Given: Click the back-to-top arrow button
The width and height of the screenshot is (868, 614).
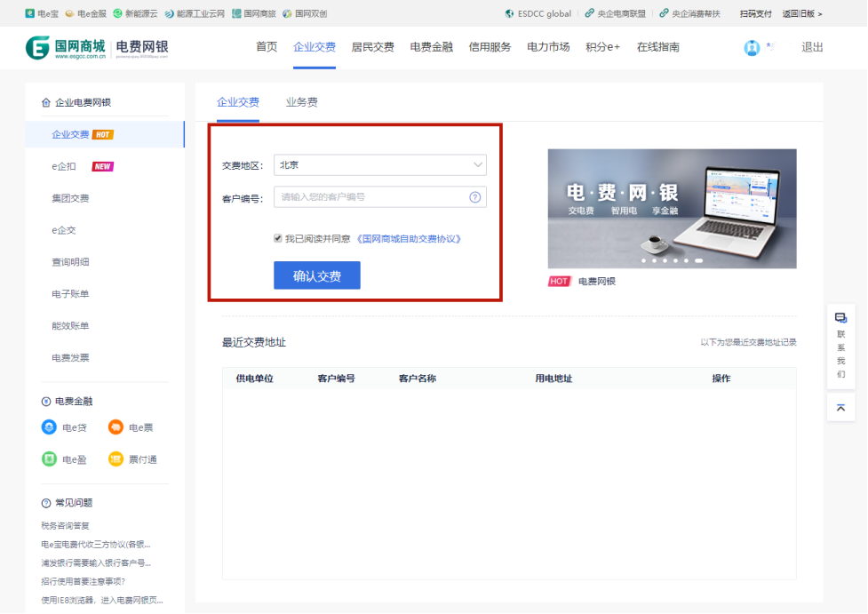Looking at the screenshot, I should click(840, 408).
